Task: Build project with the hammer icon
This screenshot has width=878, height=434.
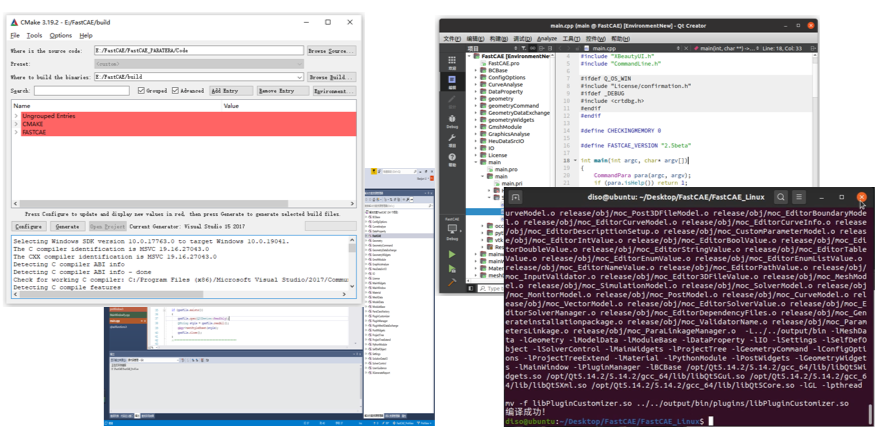Action: 451,282
